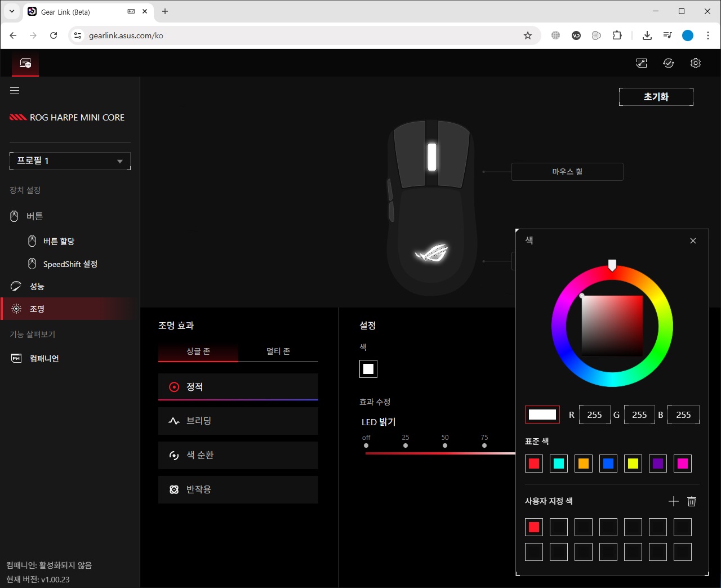Viewport: 721px width, 588px height.
Task: Set LED brightness to the 25 marker
Action: [406, 446]
